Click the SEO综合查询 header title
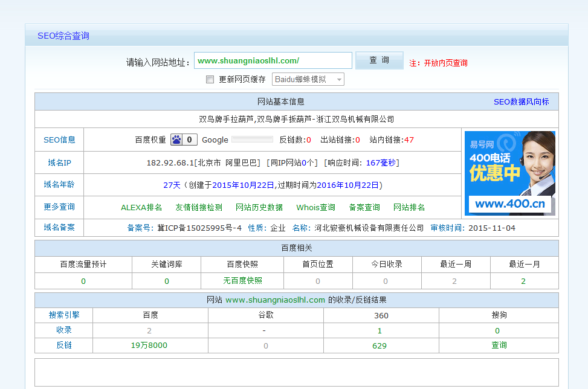 click(x=63, y=36)
